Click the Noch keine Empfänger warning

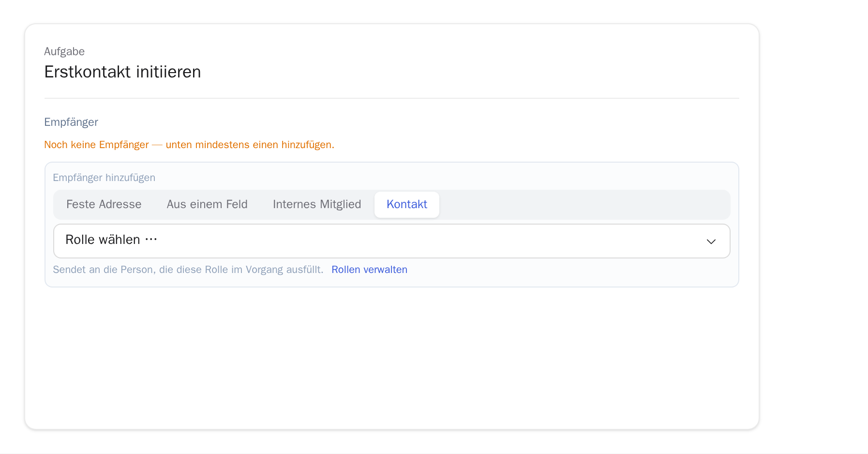189,145
